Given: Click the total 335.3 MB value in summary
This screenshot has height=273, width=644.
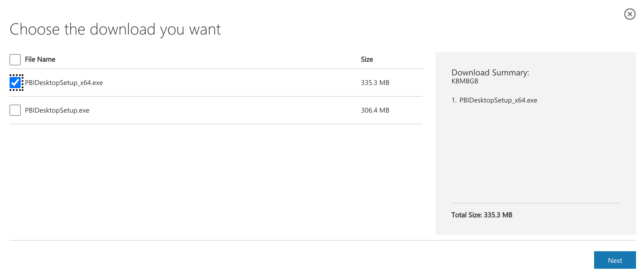Looking at the screenshot, I should (498, 215).
